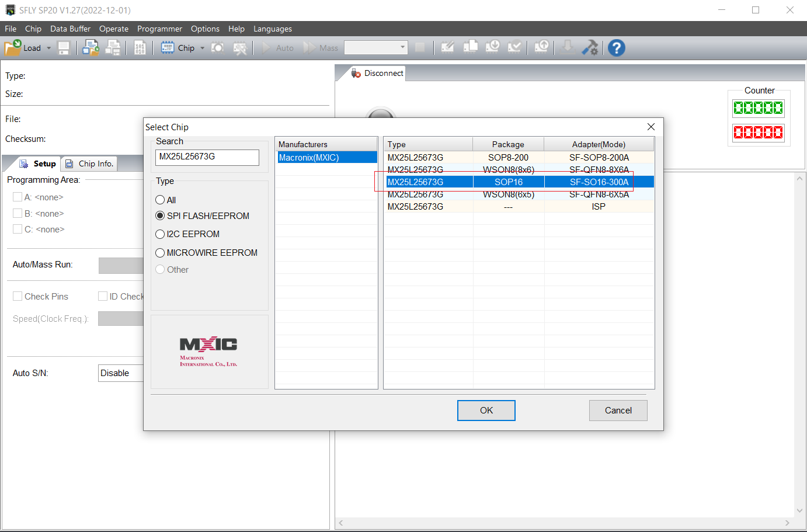The width and height of the screenshot is (807, 532).
Task: Click the chip erase toolbar icon
Action: [x=448, y=47]
